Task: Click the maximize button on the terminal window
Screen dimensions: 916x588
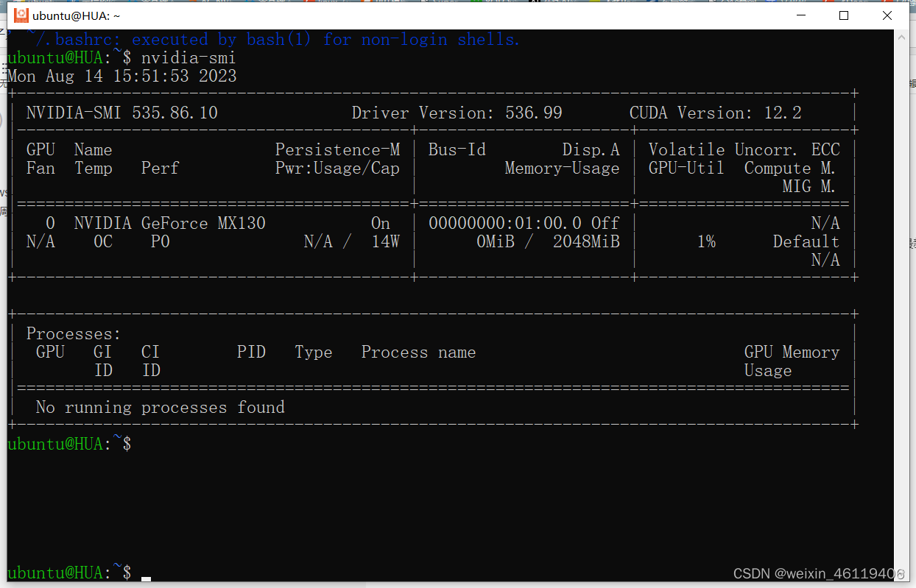Action: (844, 15)
